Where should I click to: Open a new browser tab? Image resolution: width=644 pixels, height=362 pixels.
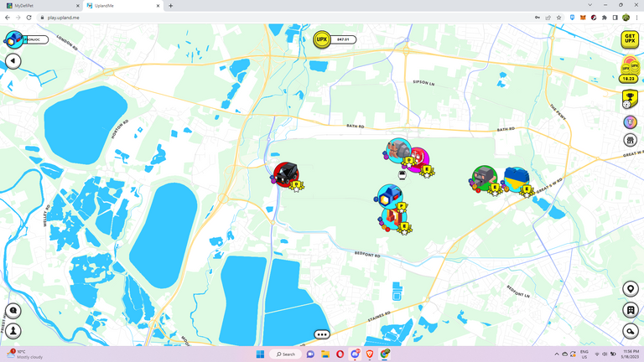(x=171, y=6)
